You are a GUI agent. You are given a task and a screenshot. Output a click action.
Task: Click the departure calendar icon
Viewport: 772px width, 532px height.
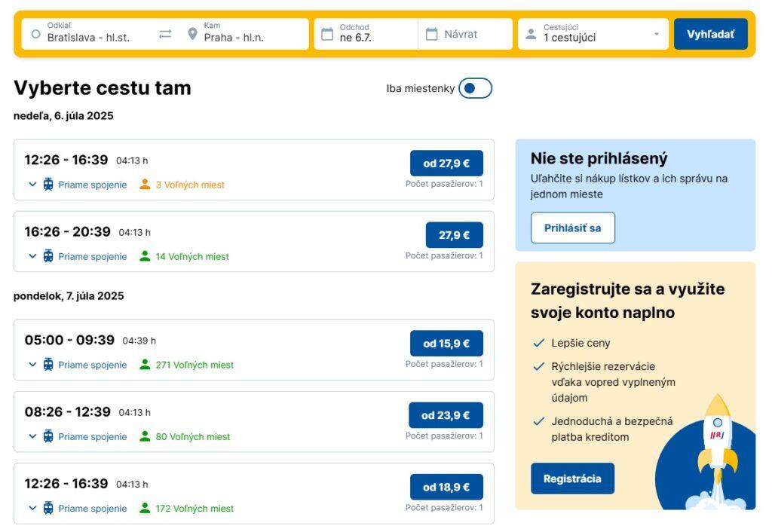point(327,34)
